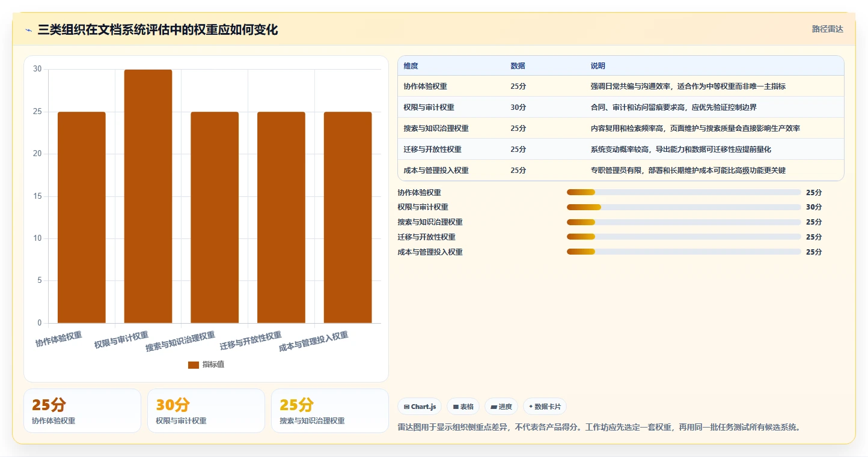The width and height of the screenshot is (868, 457).
Task: Click the 25分 cell in 迁移与开放性权重 table row
Action: (x=518, y=150)
